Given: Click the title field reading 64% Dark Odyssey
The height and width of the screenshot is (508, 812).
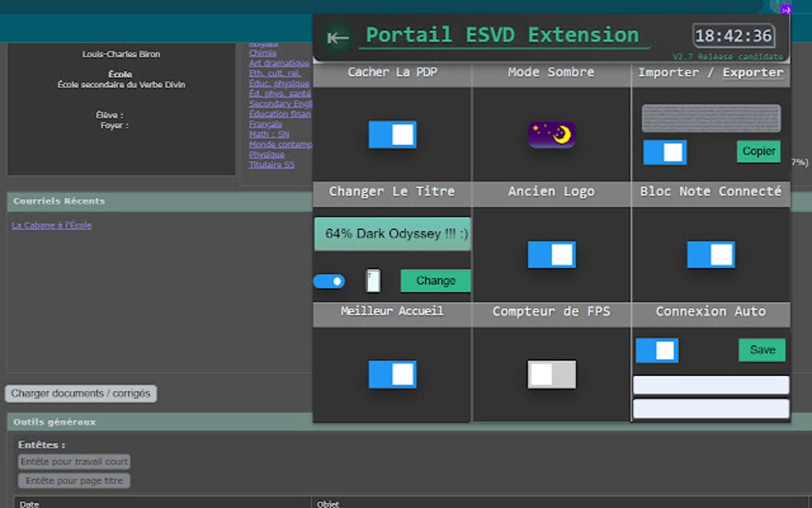Looking at the screenshot, I should 392,233.
